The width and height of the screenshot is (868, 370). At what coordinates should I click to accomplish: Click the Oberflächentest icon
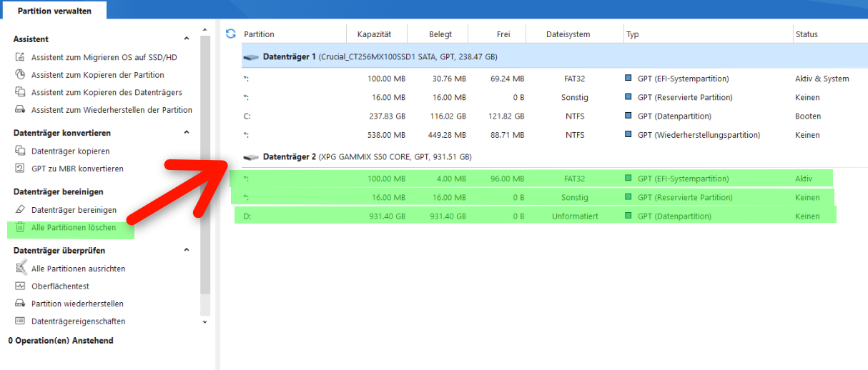(20, 286)
